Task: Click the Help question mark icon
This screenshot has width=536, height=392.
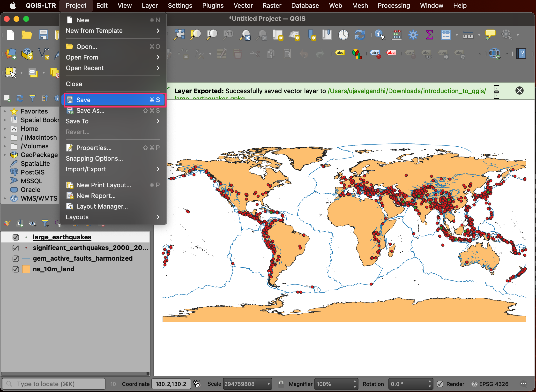Action: 521,54
